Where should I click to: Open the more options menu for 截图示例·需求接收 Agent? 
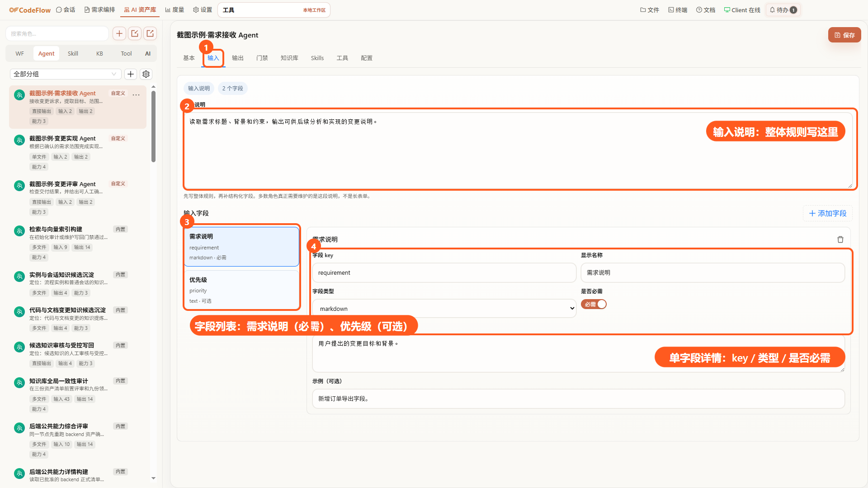(x=136, y=94)
